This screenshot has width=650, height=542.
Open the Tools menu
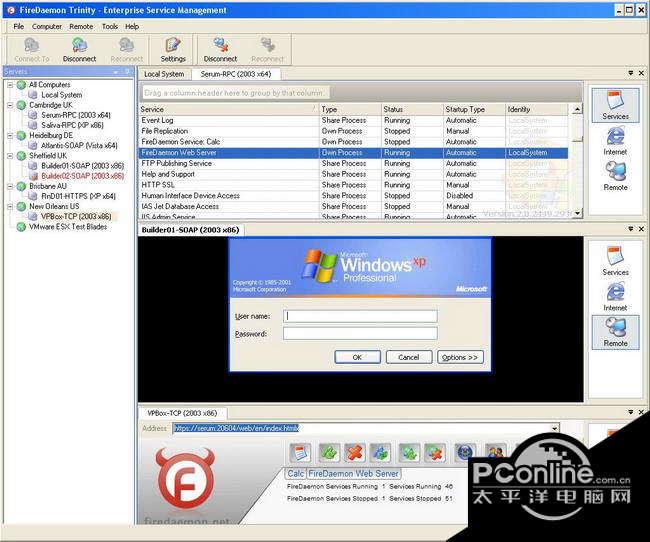(110, 27)
